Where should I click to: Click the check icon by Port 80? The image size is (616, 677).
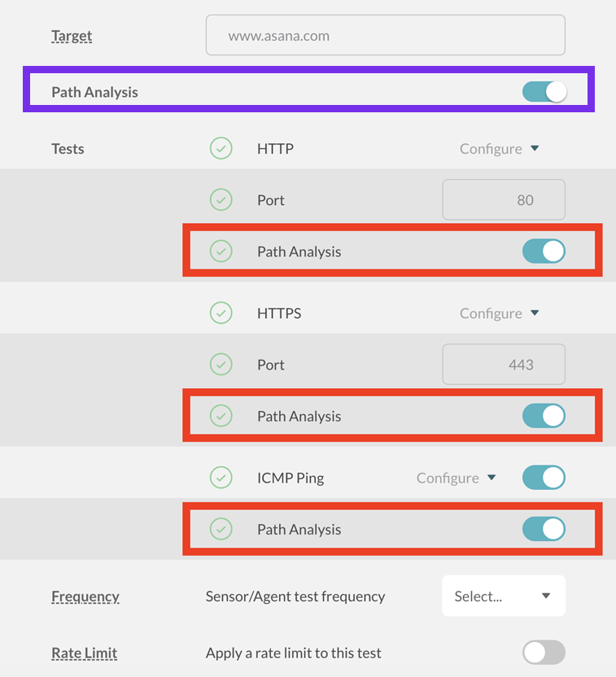[x=221, y=200]
